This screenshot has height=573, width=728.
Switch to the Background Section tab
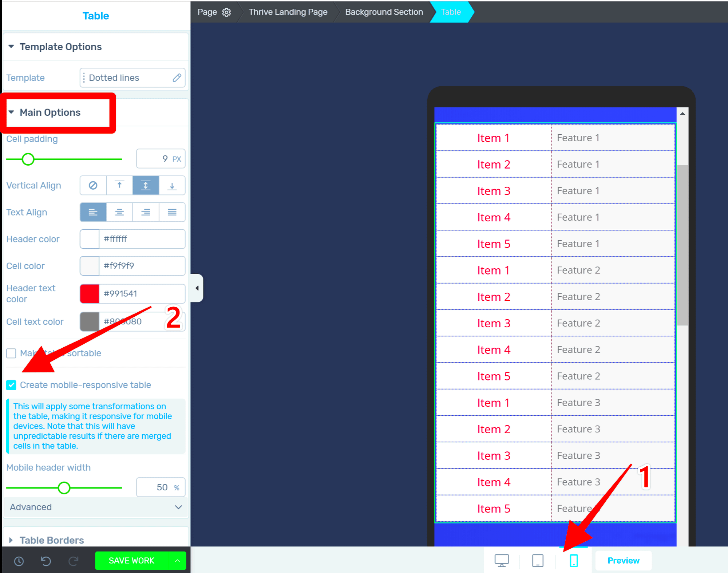(385, 11)
